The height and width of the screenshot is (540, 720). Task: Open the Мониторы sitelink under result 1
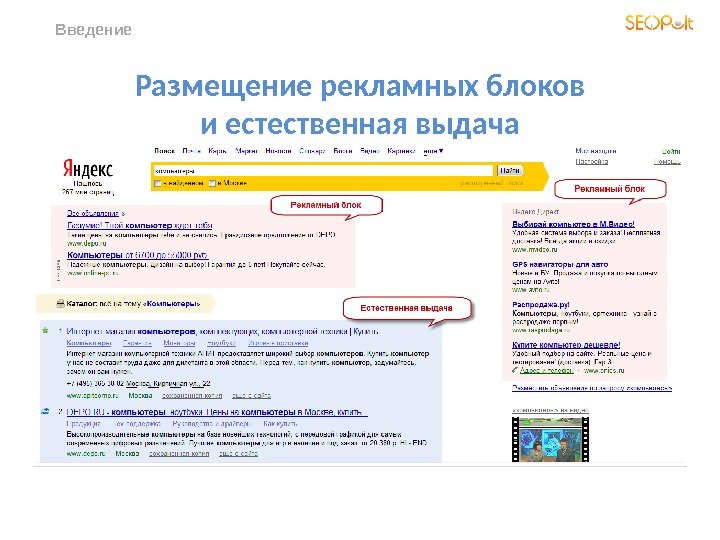[179, 343]
